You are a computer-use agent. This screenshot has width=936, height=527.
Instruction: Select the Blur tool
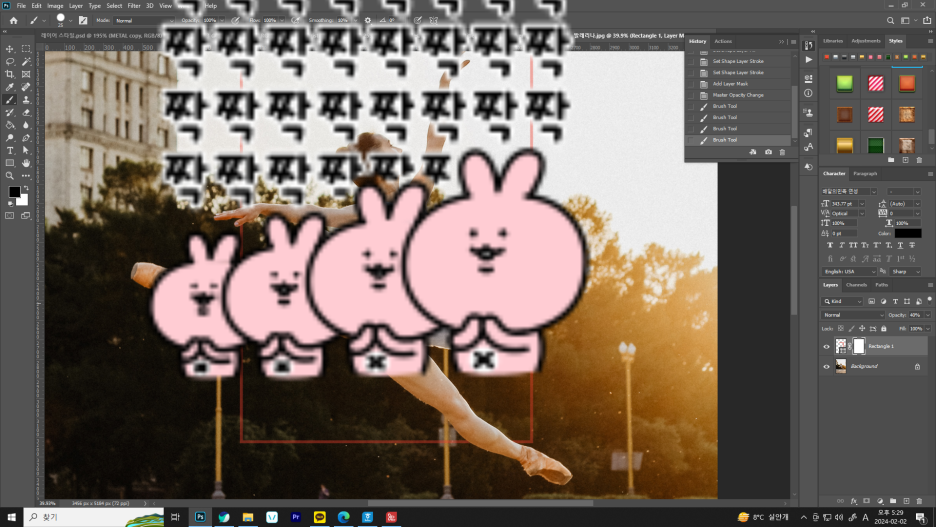click(x=26, y=125)
